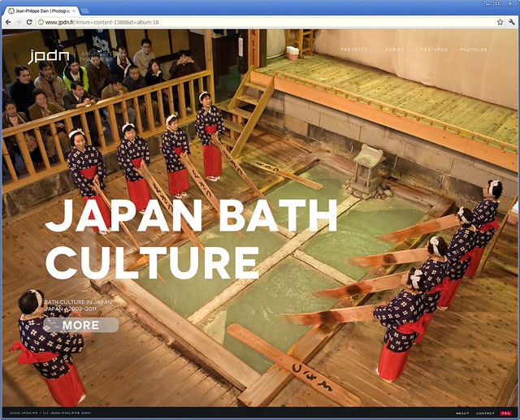
Task: Click the red PRO badge in the footer
Action: pyautogui.click(x=505, y=413)
